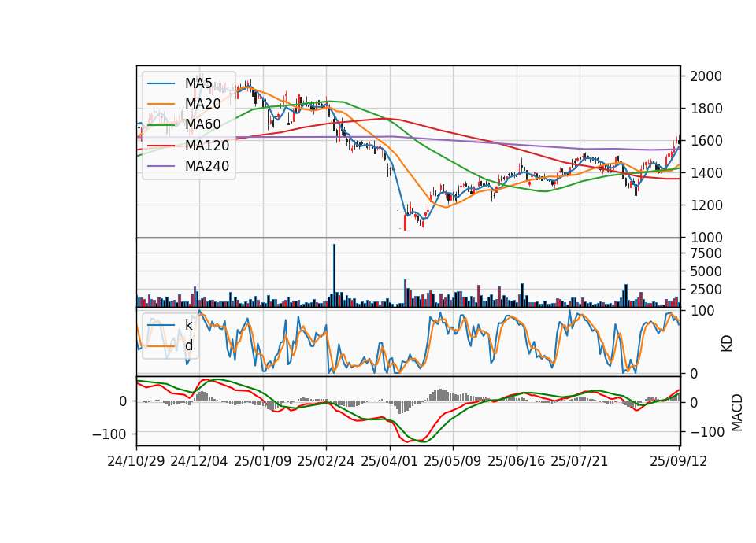Click the MA240 legend label
The height and width of the screenshot is (543, 756).
(x=207, y=166)
